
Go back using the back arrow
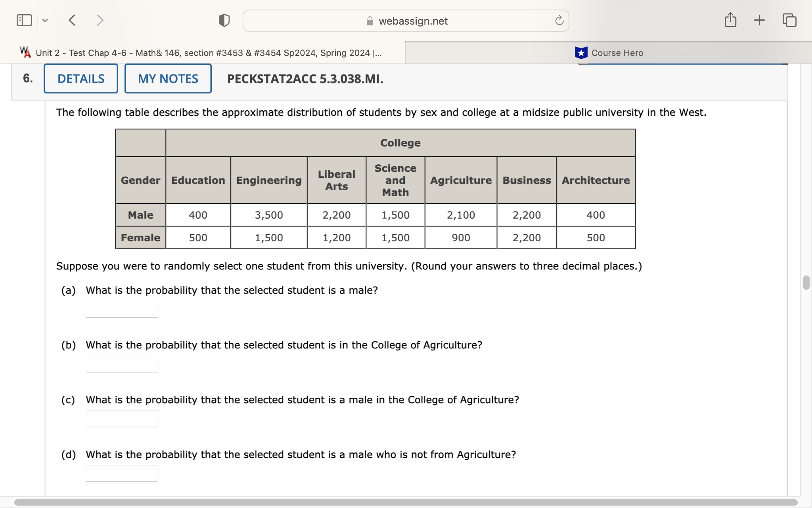[72, 20]
